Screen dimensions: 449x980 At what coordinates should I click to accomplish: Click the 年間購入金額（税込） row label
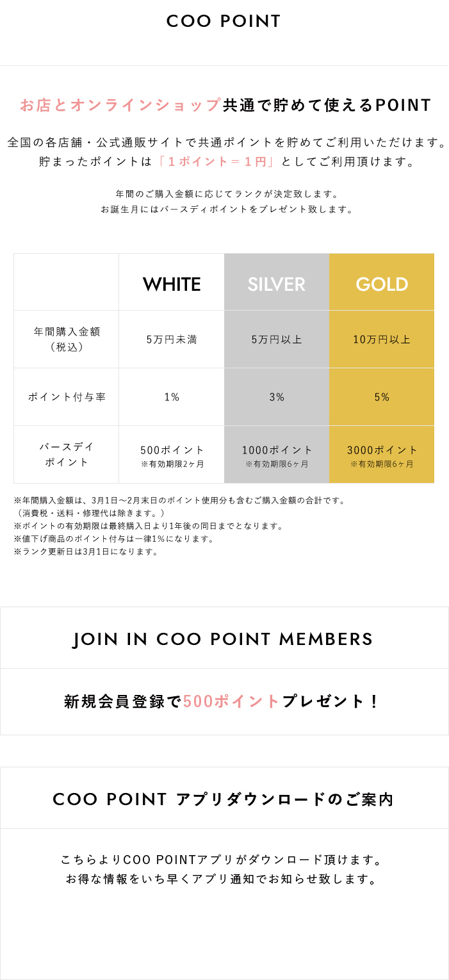[x=67, y=339]
